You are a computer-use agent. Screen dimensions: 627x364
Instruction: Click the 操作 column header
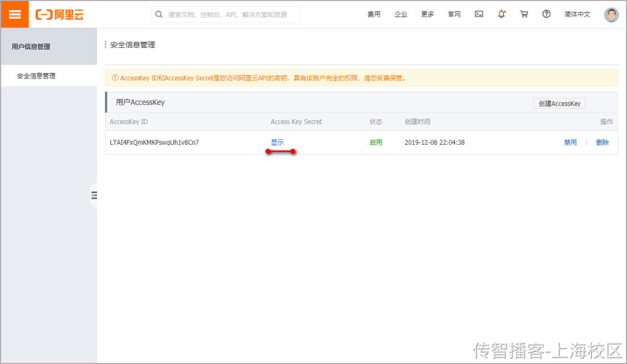click(x=606, y=122)
